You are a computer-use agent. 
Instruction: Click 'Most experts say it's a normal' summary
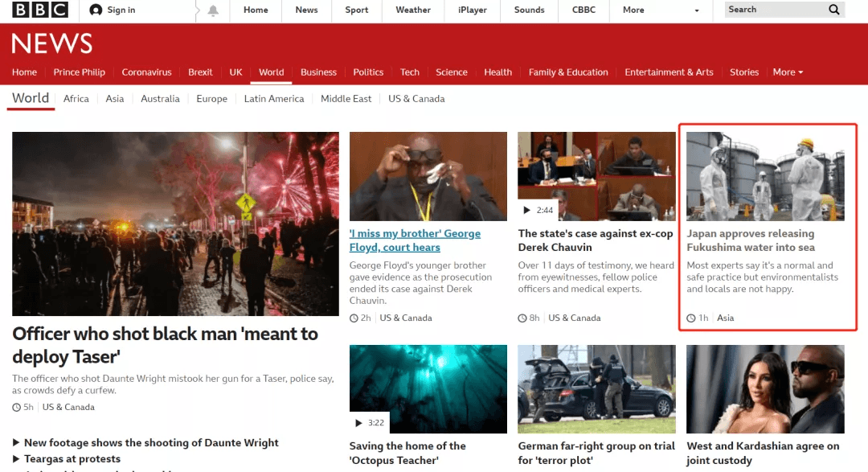tap(762, 277)
